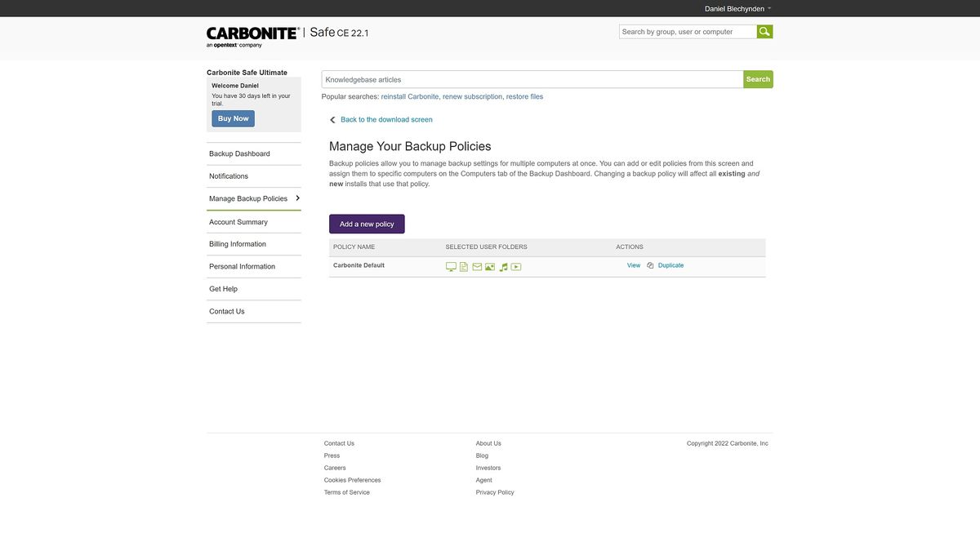Click the videos backup icon in the policy row

[515, 266]
